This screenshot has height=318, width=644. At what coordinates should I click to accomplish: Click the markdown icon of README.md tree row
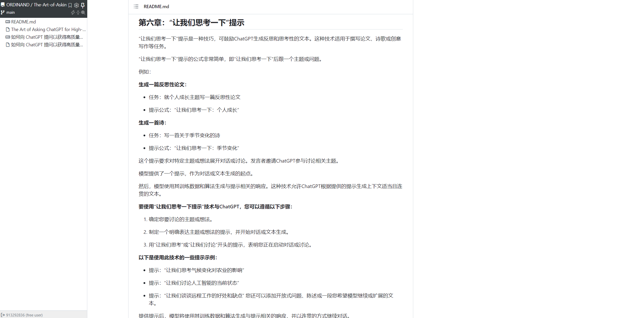(x=8, y=22)
